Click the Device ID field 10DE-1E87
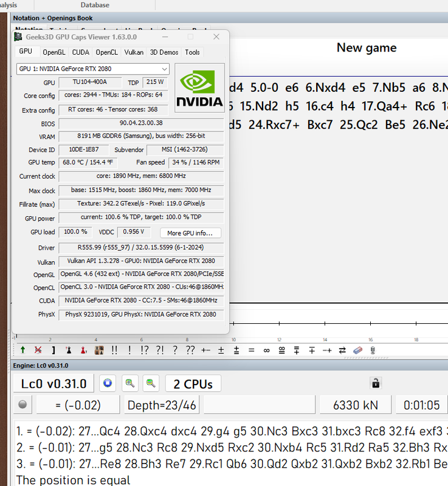 (x=84, y=149)
